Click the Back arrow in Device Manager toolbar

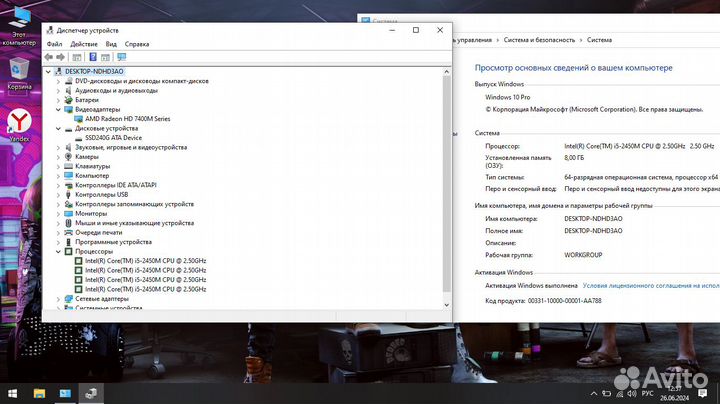[49, 57]
